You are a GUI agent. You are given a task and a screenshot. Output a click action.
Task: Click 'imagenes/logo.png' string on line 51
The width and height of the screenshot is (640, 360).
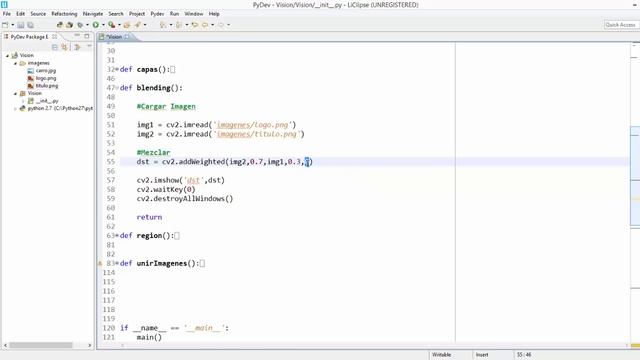253,125
